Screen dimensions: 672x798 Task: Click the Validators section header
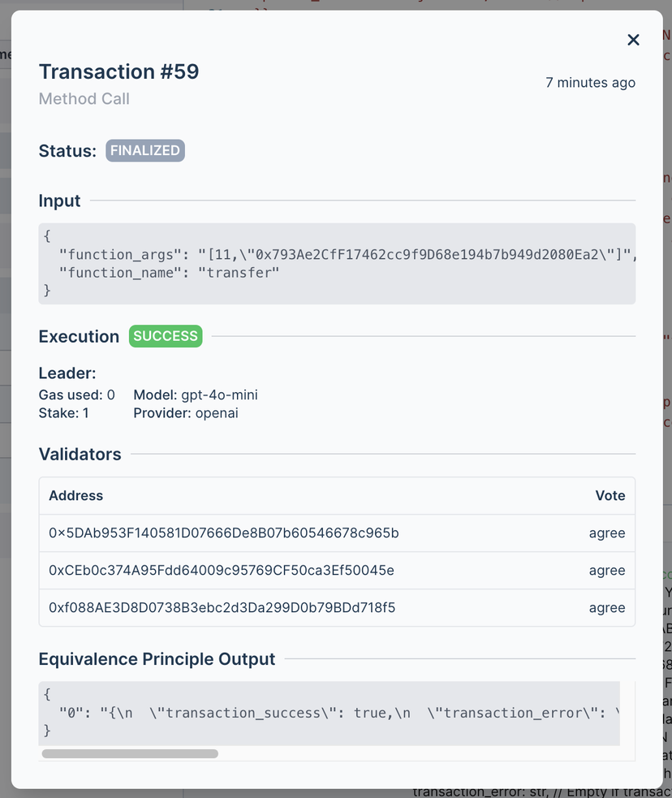point(80,454)
